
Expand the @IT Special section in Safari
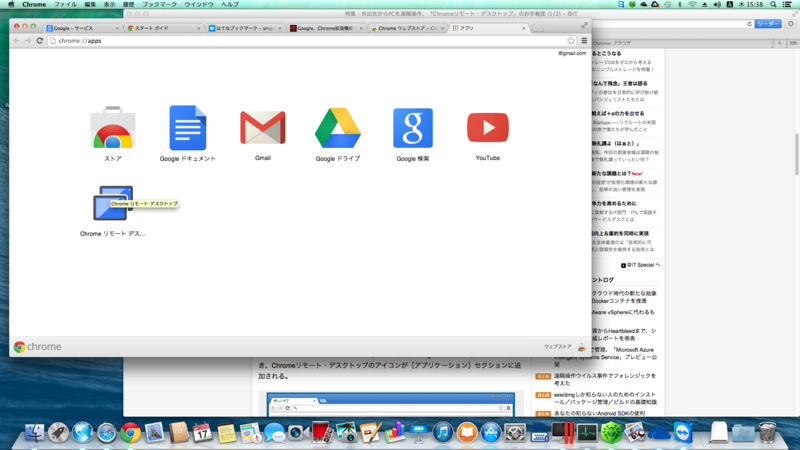[x=640, y=265]
